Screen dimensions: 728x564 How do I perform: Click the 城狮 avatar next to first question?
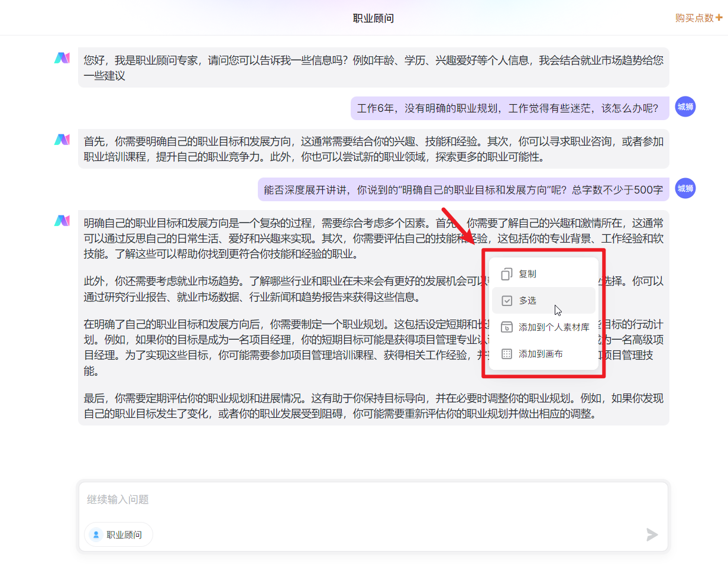click(x=685, y=107)
